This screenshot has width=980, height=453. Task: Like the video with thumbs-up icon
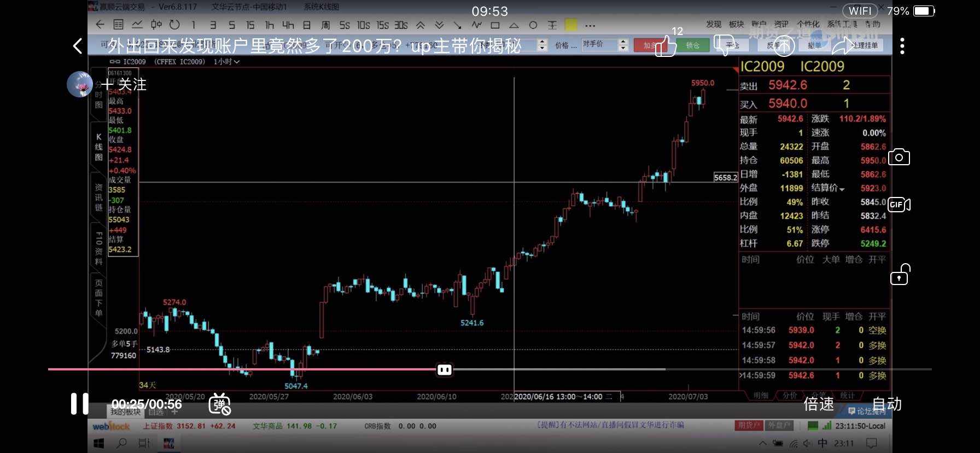point(666,45)
